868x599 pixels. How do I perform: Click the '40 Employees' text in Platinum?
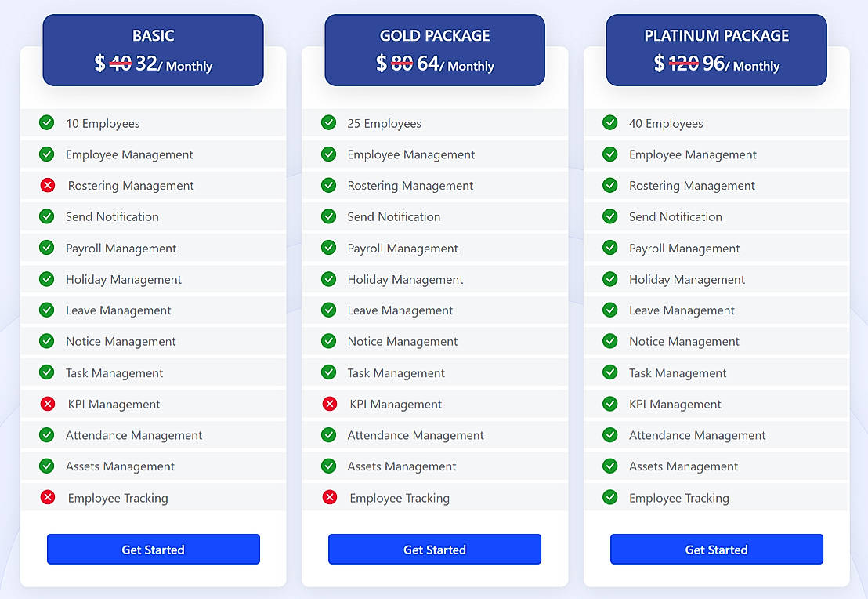click(x=666, y=124)
